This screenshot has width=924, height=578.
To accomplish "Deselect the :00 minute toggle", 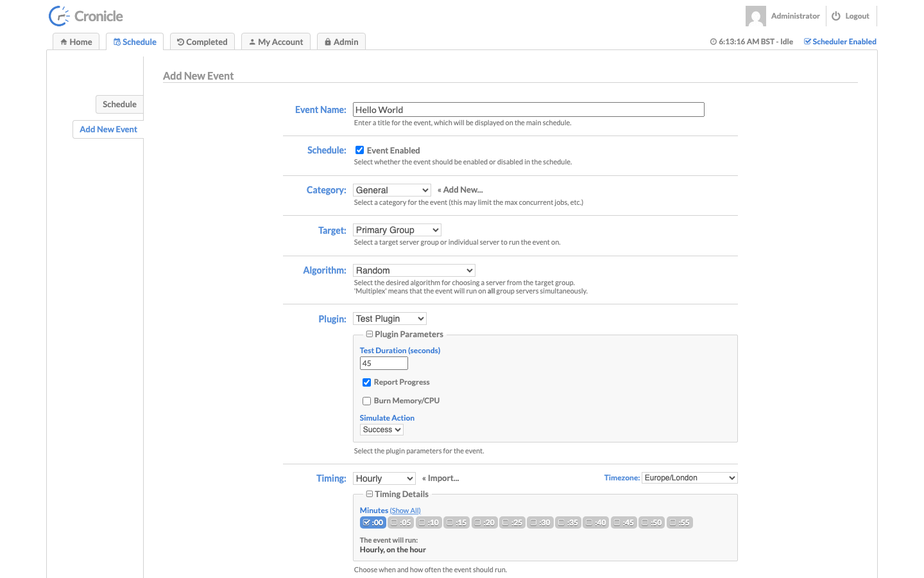I will [373, 523].
